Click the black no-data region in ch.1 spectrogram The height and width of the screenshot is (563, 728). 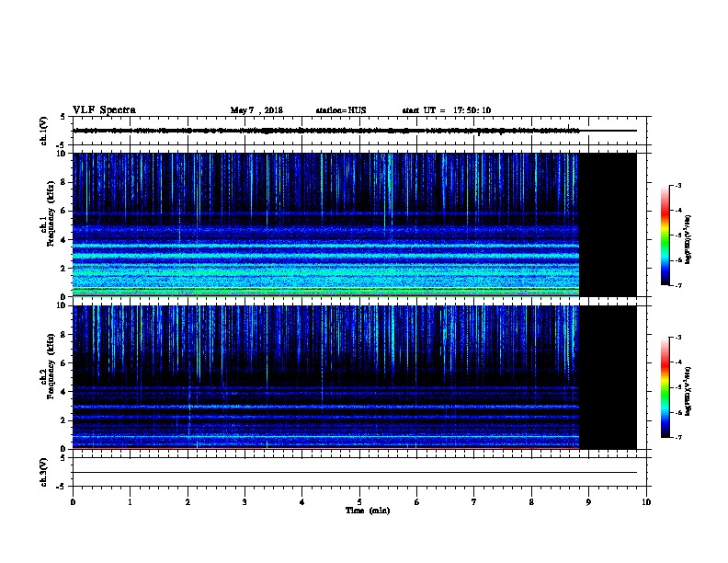click(x=608, y=224)
